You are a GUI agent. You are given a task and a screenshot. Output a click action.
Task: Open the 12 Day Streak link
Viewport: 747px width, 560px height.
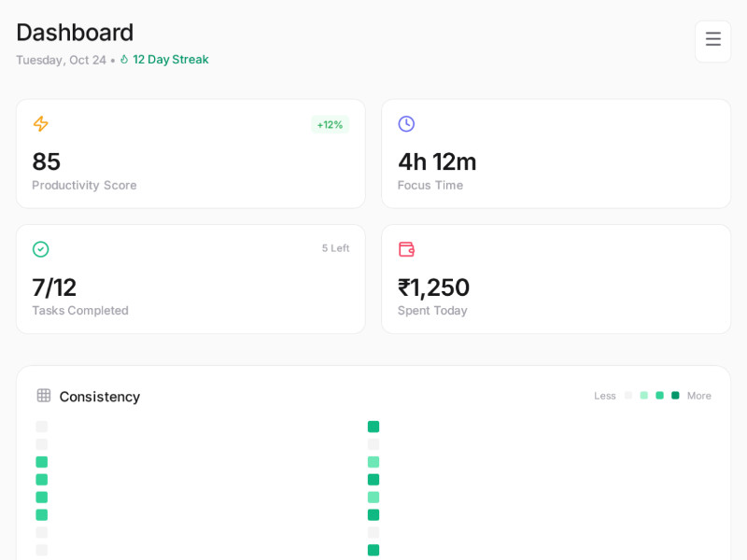click(x=170, y=60)
